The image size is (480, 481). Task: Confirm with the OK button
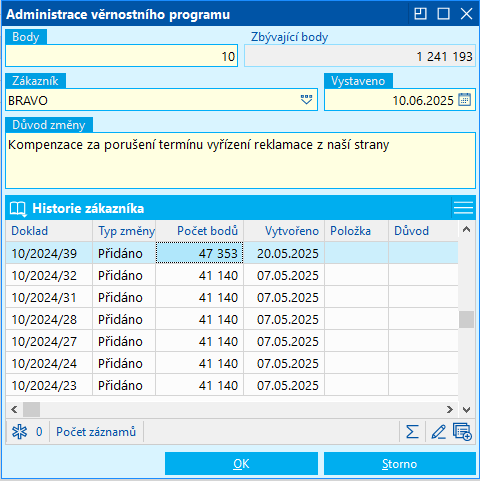(x=241, y=463)
